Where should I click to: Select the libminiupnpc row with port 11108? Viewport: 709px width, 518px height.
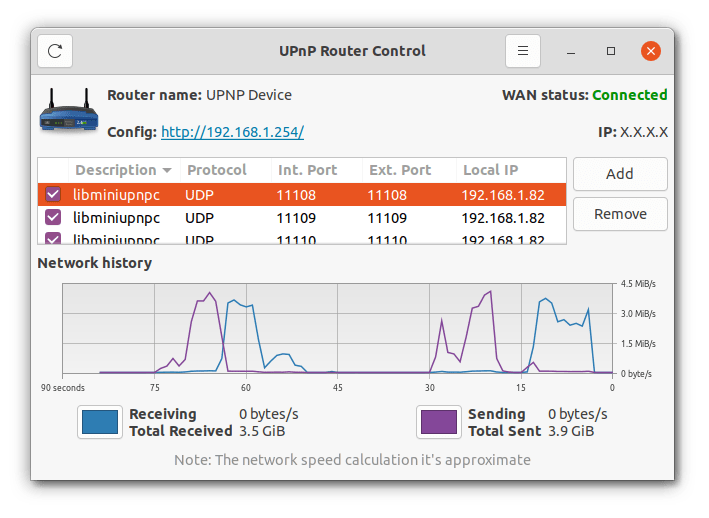coord(302,195)
